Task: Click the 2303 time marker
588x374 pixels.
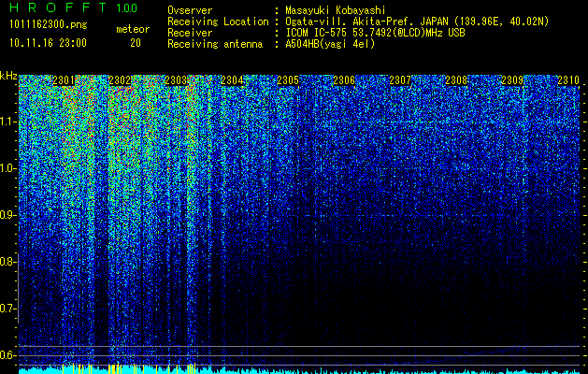Action: [176, 80]
